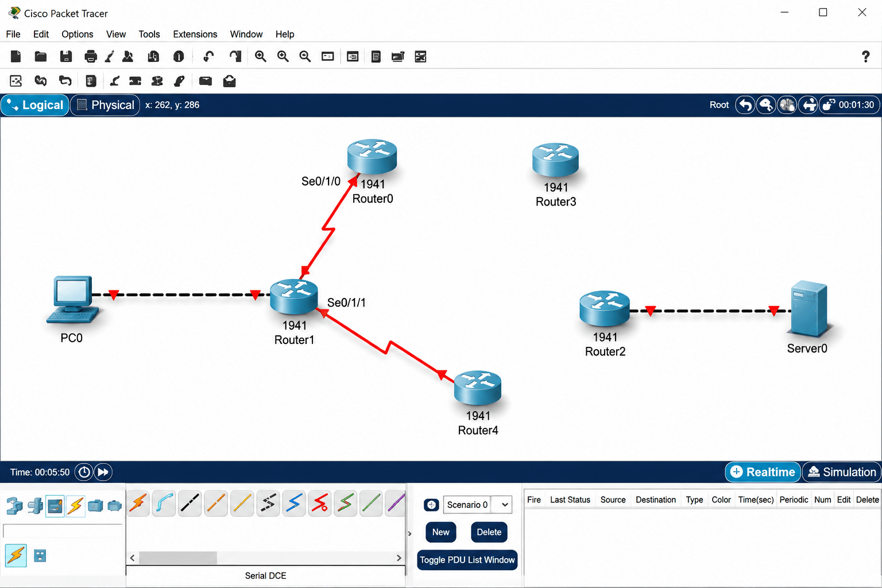Open the Window menu
The image size is (882, 588).
pos(246,34)
